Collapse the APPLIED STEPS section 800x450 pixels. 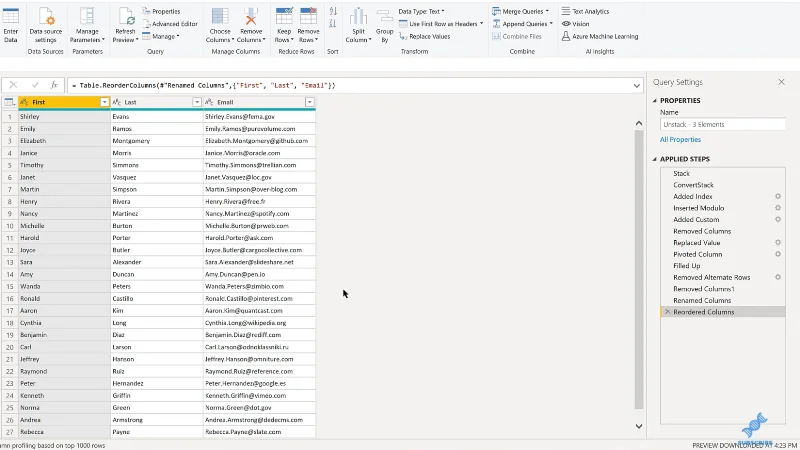(655, 159)
